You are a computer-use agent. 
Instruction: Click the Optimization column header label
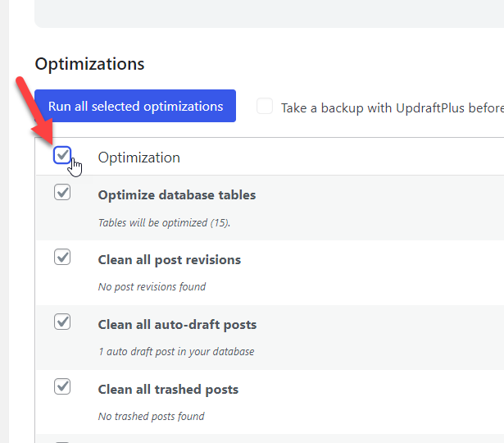pos(138,158)
